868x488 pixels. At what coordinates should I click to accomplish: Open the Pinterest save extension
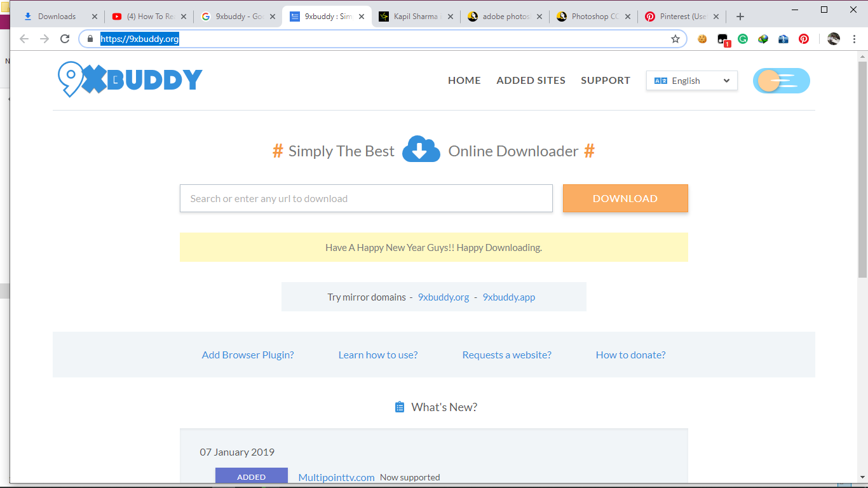pyautogui.click(x=804, y=39)
